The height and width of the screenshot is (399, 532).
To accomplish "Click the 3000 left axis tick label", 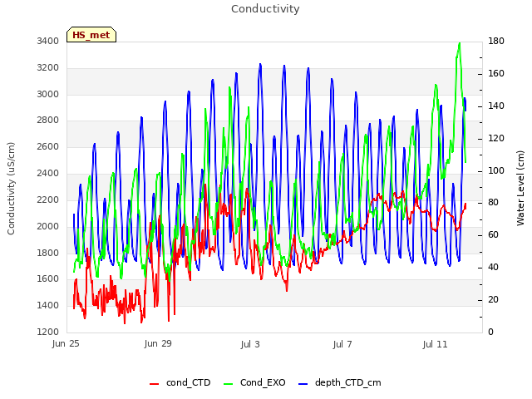I will (x=48, y=94).
